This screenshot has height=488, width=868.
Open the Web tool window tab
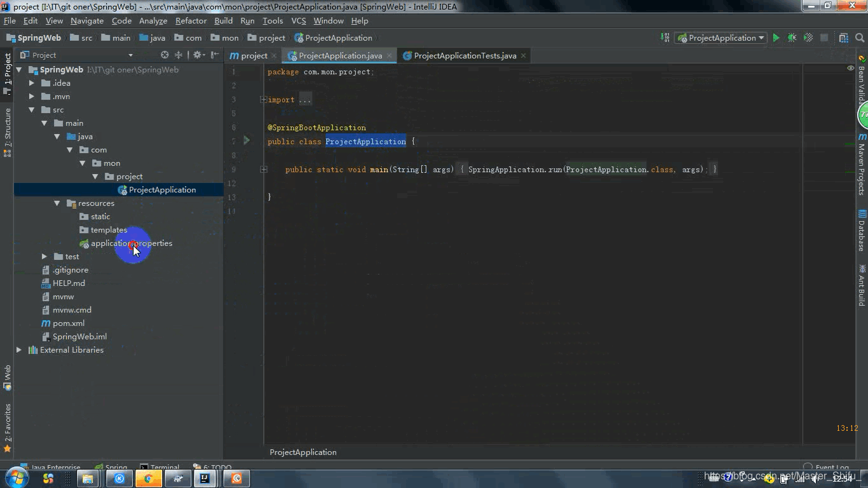(8, 377)
